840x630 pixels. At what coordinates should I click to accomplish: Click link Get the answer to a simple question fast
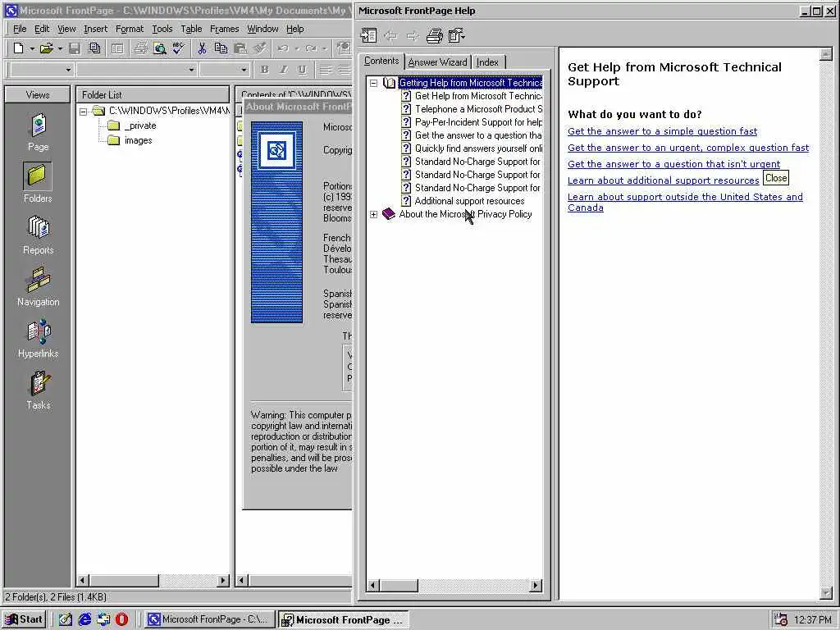pos(663,131)
